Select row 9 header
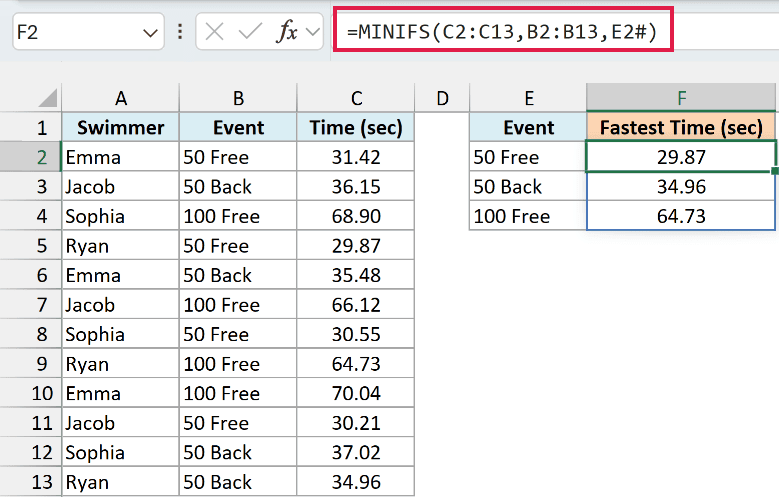779x497 pixels. point(31,364)
